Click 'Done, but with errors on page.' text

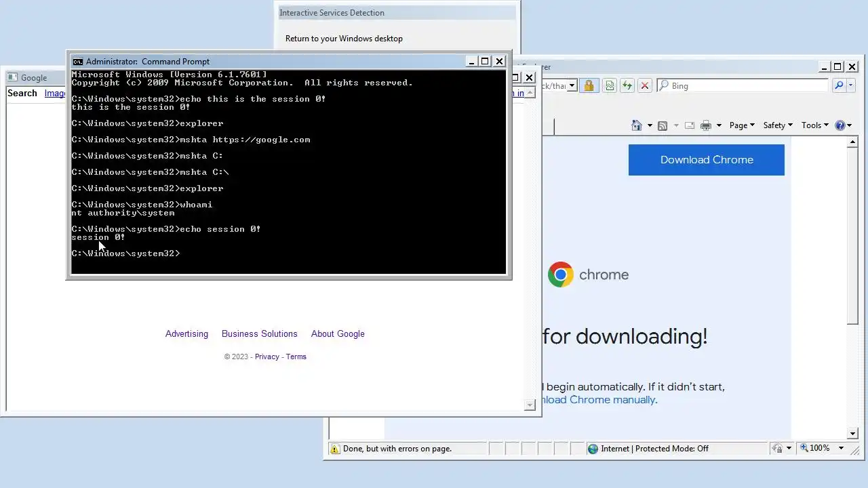pos(397,449)
